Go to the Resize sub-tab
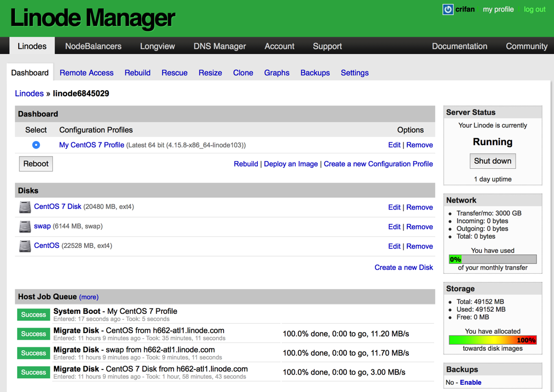This screenshot has height=392, width=554. click(210, 73)
